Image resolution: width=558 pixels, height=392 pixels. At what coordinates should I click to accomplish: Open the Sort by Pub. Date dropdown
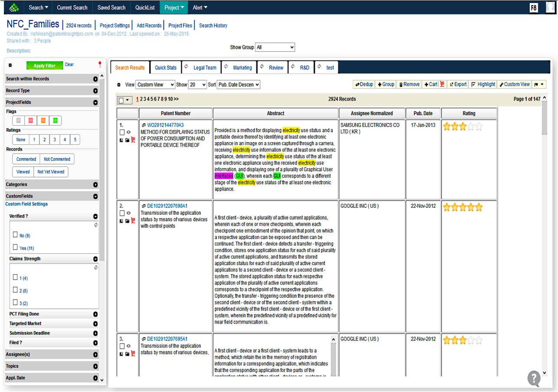coord(238,85)
